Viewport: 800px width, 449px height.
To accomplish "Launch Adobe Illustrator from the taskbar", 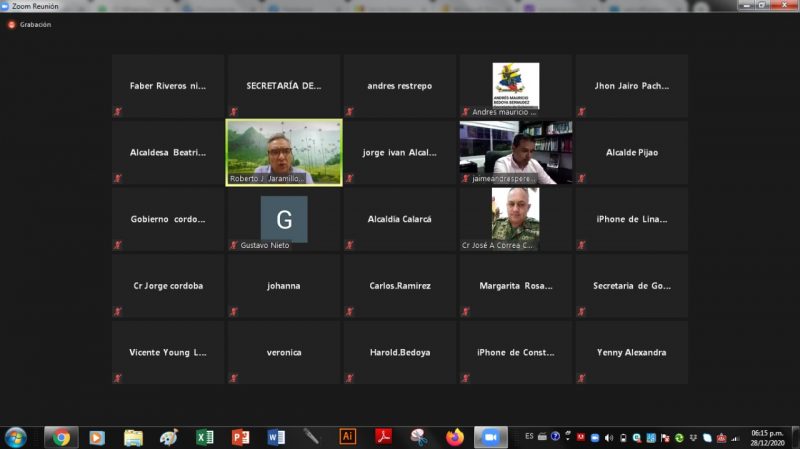I will tap(347, 437).
